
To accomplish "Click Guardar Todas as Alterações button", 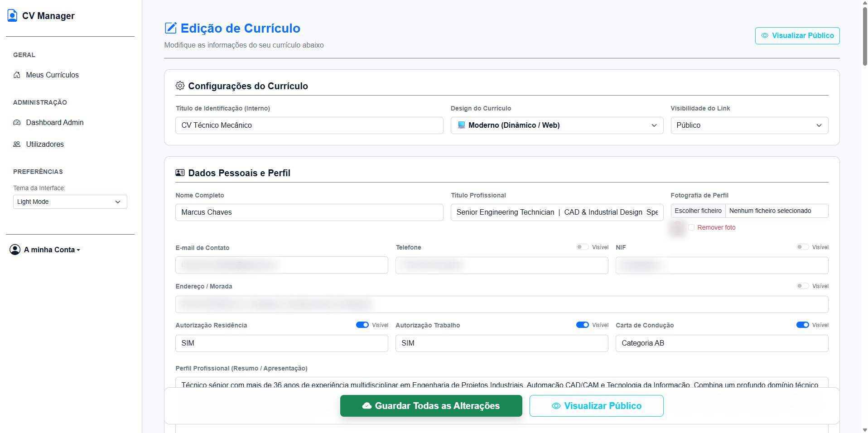I will coord(431,406).
